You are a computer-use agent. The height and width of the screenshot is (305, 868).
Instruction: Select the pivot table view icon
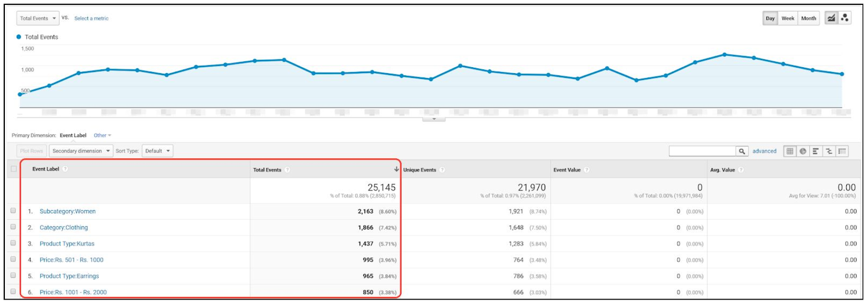pos(842,151)
